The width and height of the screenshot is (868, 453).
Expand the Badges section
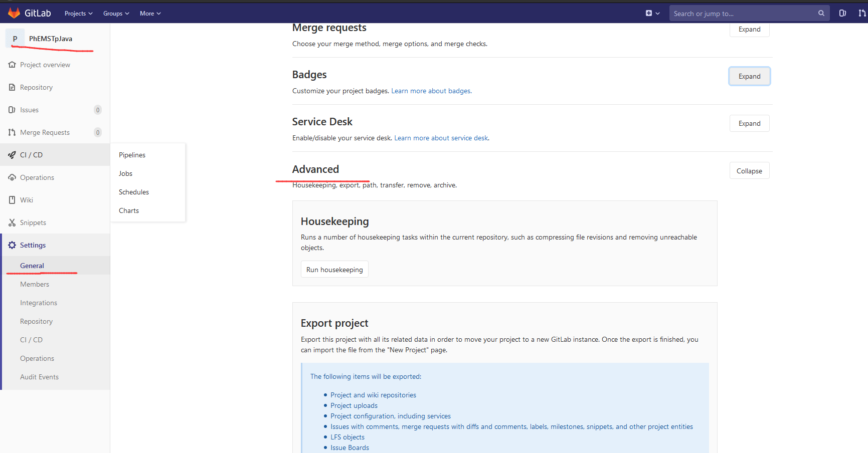coord(749,76)
